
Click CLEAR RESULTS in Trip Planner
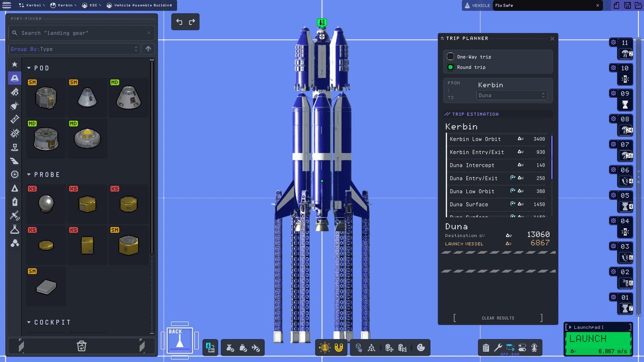click(498, 318)
